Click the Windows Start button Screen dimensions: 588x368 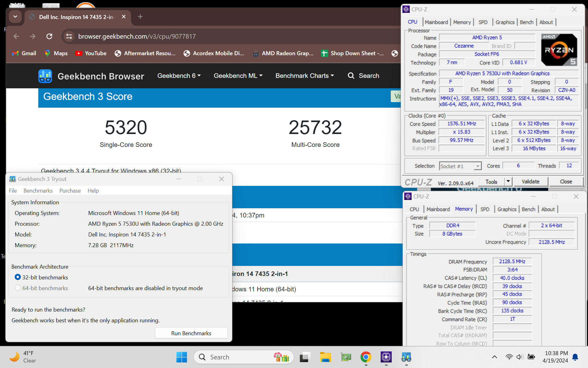[182, 357]
